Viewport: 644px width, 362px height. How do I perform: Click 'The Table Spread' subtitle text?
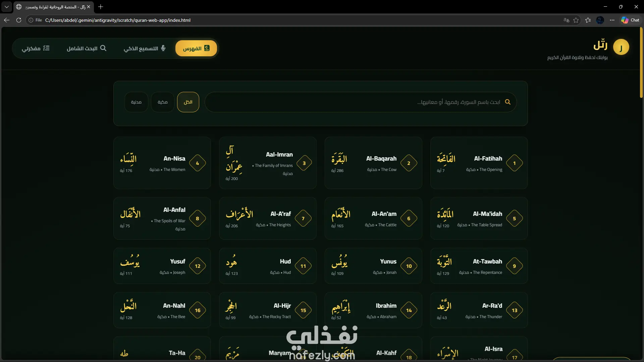click(x=486, y=225)
